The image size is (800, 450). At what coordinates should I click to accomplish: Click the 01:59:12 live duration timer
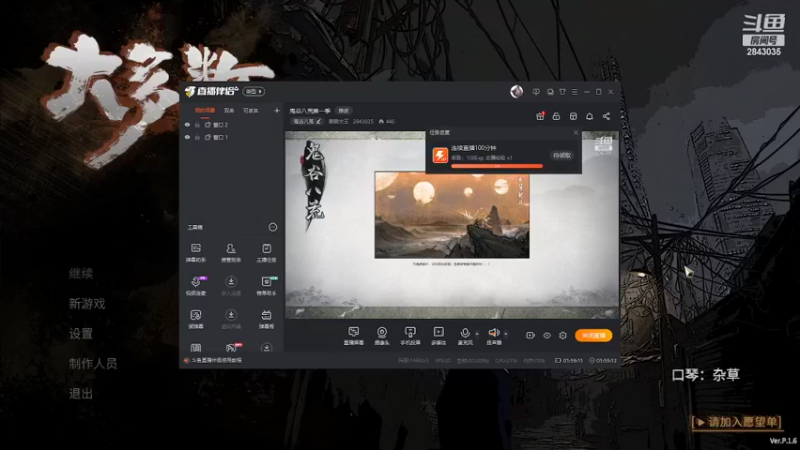pos(603,361)
